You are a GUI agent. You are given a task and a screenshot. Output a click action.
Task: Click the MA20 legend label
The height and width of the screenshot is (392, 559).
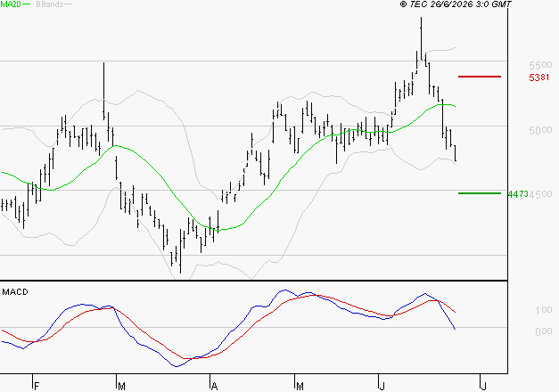(x=11, y=4)
